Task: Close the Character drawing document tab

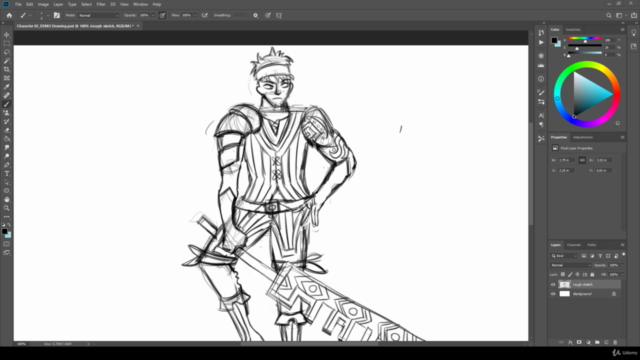Action: pos(138,26)
